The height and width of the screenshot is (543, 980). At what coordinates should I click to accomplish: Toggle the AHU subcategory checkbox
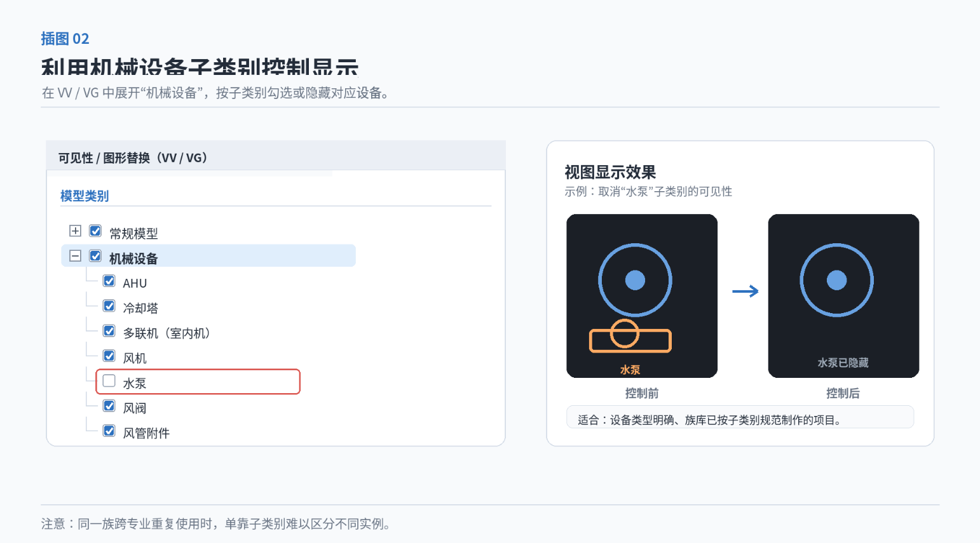point(109,281)
